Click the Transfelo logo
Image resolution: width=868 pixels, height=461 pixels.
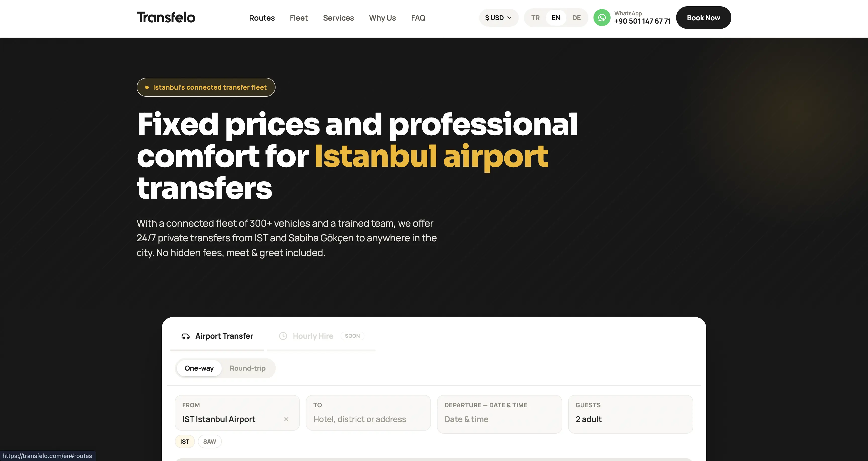(166, 18)
